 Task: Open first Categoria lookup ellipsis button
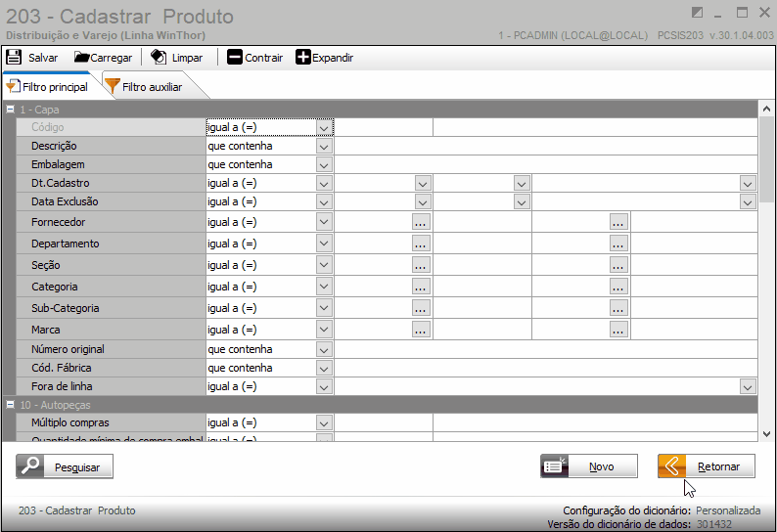(x=421, y=287)
